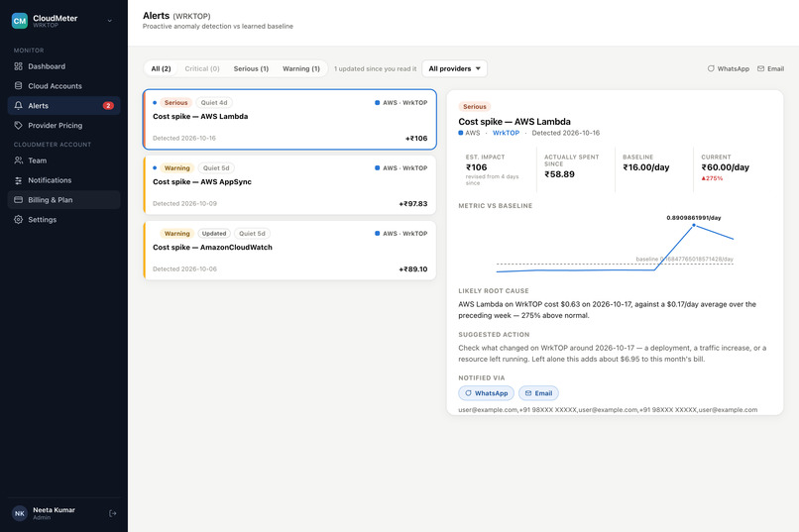Click the Email button in top bar
Viewport: 799px width, 532px height.
(770, 68)
